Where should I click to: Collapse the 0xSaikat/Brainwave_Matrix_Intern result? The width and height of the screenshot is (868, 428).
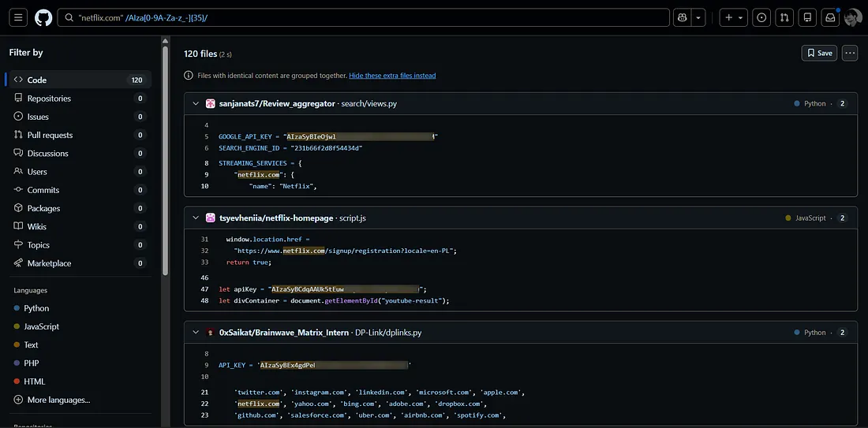pos(196,333)
